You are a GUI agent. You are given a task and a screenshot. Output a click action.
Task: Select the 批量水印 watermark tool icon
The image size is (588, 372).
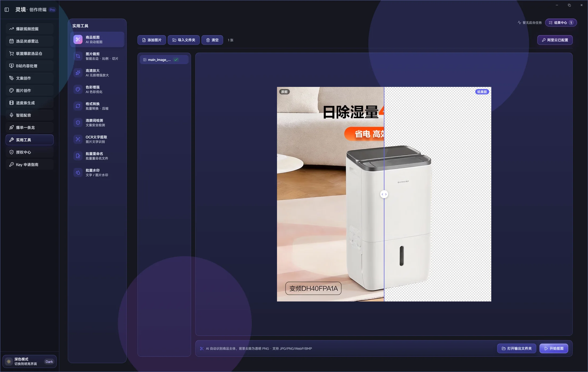coord(78,172)
